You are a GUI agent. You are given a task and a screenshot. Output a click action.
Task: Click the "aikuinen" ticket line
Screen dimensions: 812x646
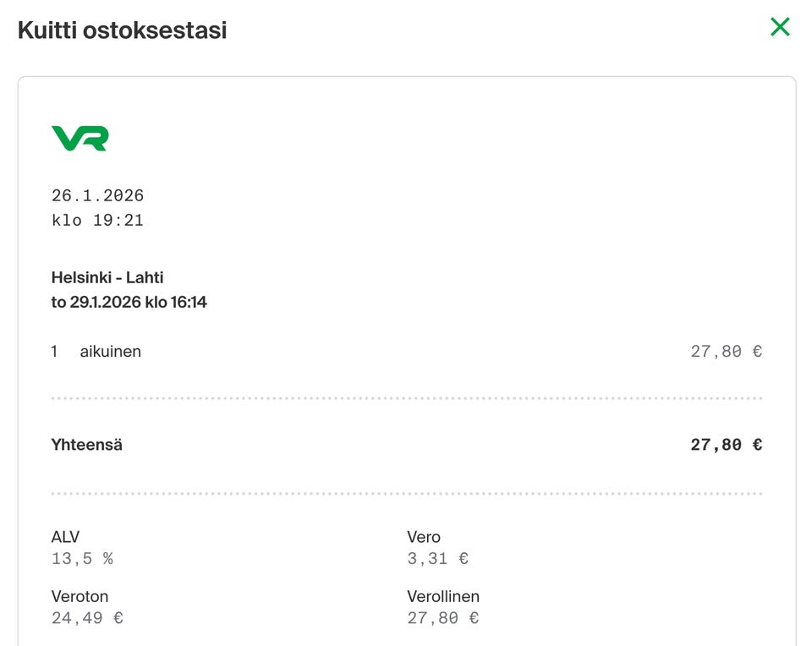click(x=110, y=352)
